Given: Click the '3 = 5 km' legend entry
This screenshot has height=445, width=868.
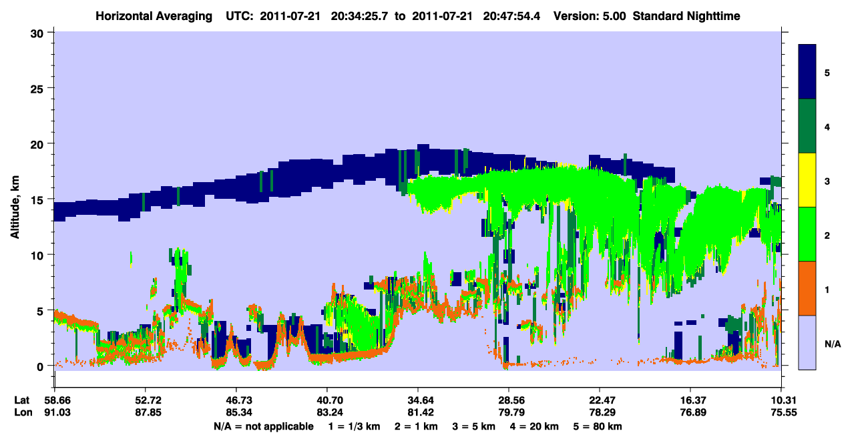Looking at the screenshot, I should 475,426.
